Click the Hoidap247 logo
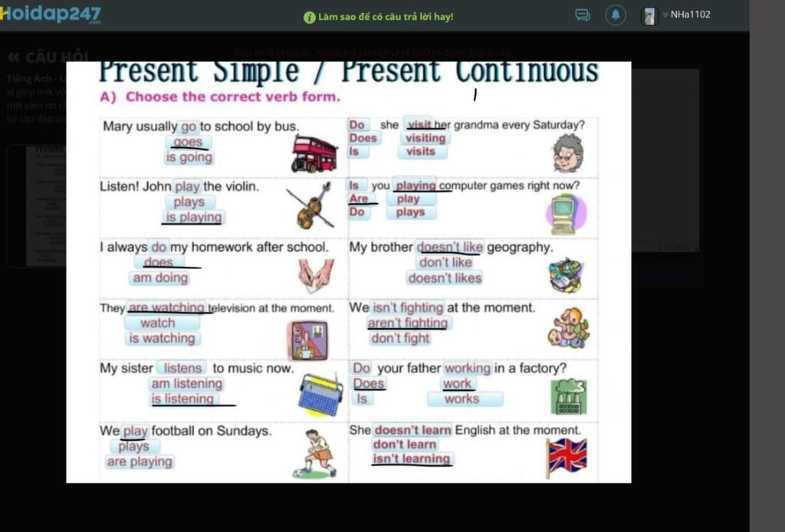 click(x=50, y=14)
